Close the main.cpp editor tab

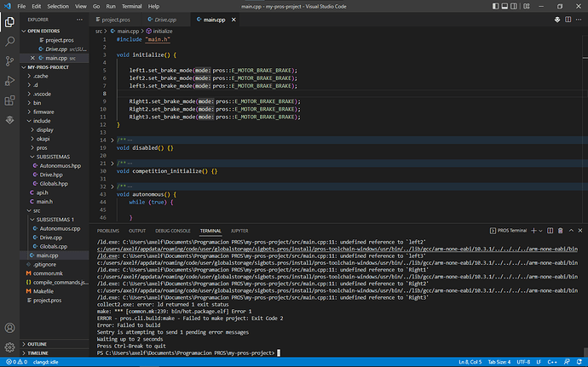[233, 20]
